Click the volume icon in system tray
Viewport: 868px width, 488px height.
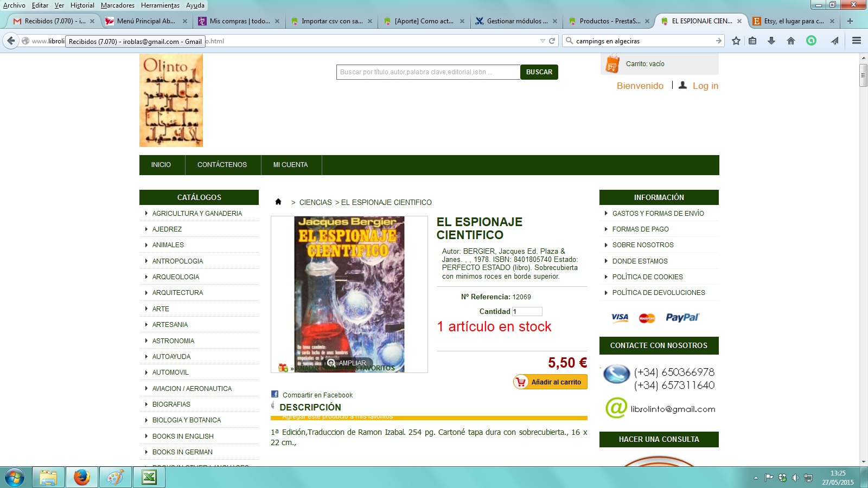pyautogui.click(x=795, y=478)
